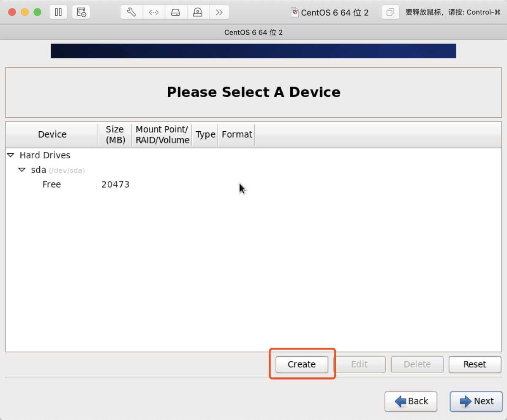Click the network adapter arrows icon
Image resolution: width=507 pixels, height=420 pixels.
(x=154, y=12)
